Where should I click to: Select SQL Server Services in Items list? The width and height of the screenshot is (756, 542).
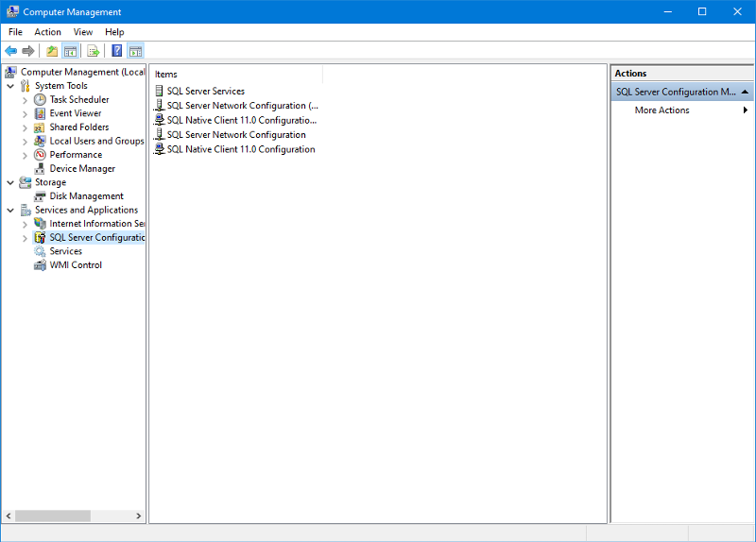coord(206,91)
